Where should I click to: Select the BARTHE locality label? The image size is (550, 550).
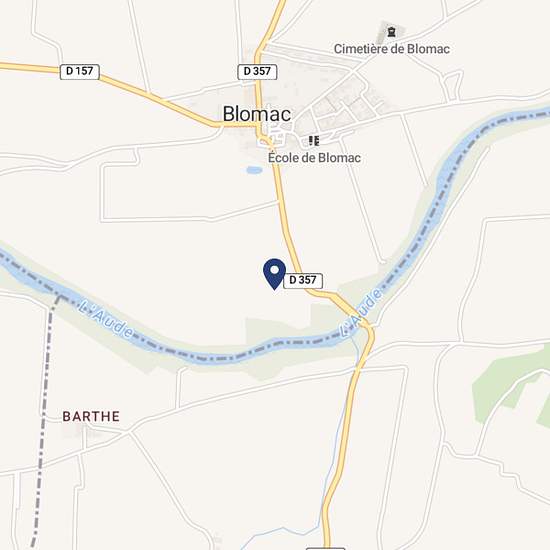(91, 416)
